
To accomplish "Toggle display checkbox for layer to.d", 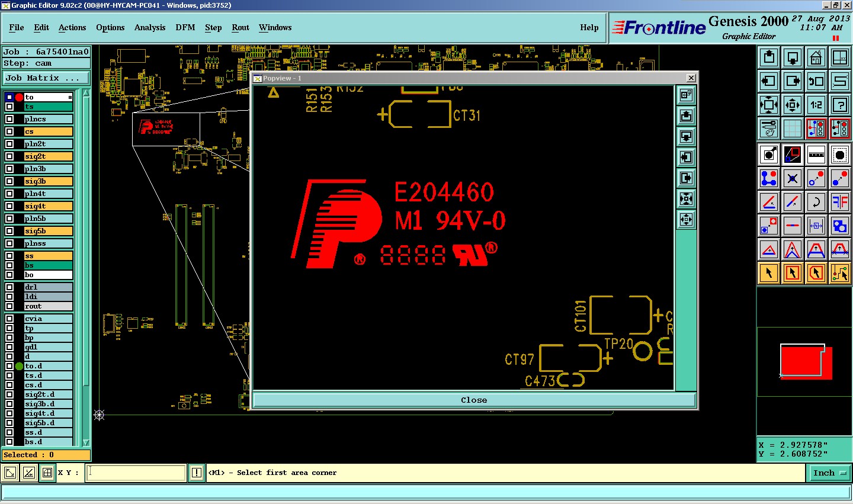I will tap(9, 366).
